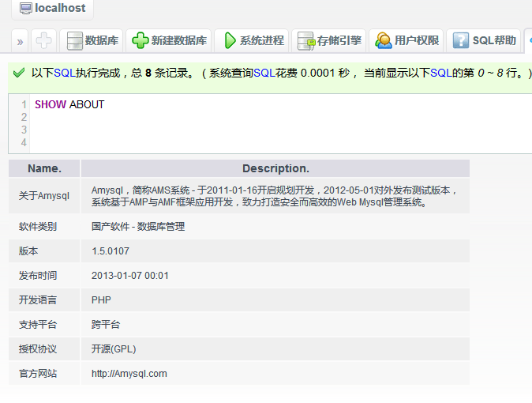
Task: Open 系统进程 with the green play icon
Action: tap(230, 40)
